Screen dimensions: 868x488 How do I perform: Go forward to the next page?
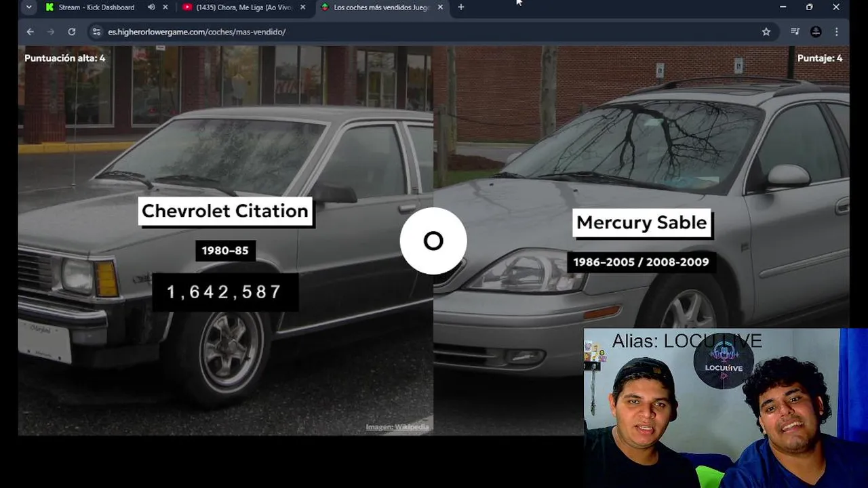pos(51,32)
